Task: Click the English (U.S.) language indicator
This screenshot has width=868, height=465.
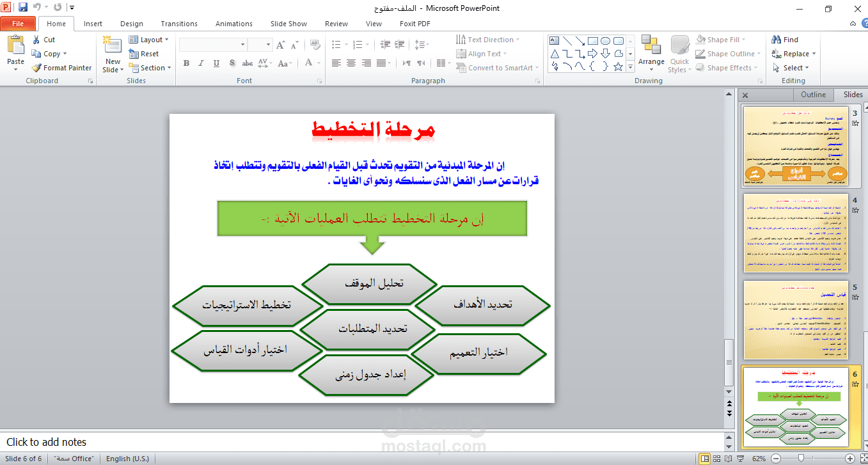Action: (x=127, y=459)
